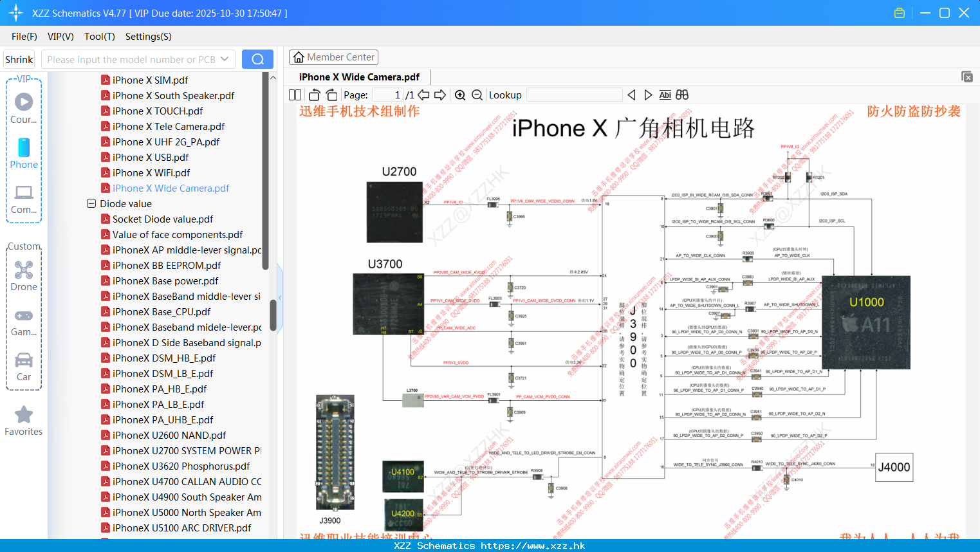Open the Favorites star

point(24,421)
